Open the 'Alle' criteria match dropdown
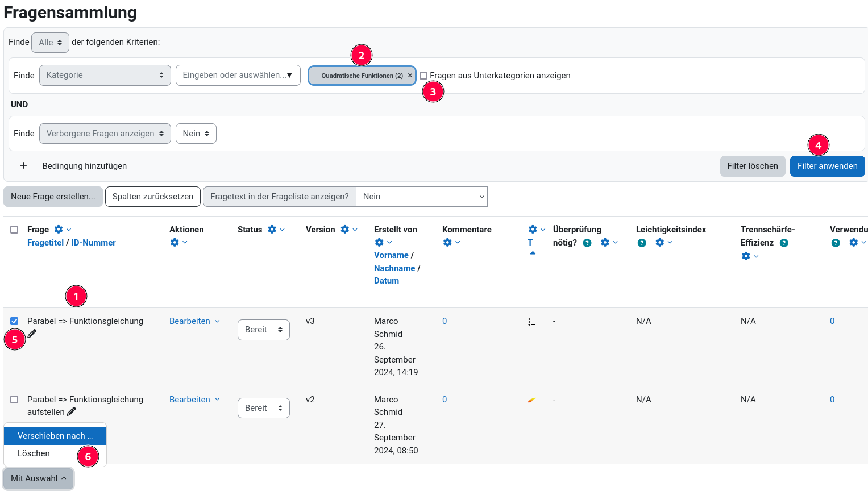The image size is (868, 491). click(x=50, y=43)
